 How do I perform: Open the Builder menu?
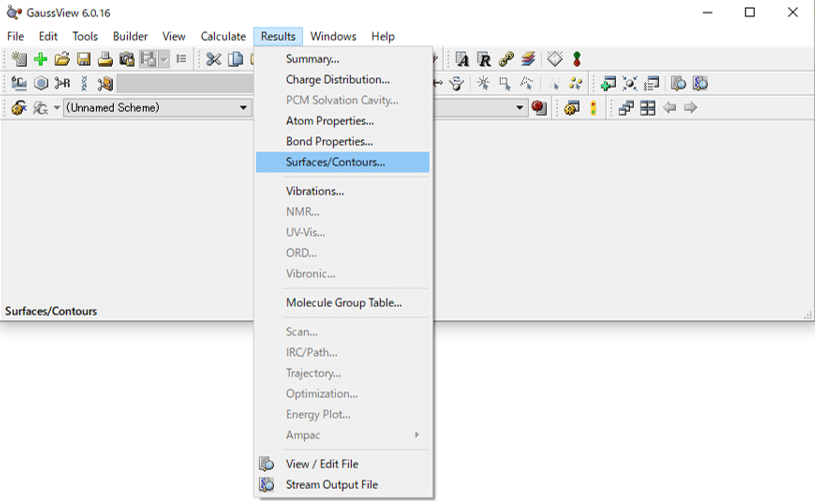130,36
